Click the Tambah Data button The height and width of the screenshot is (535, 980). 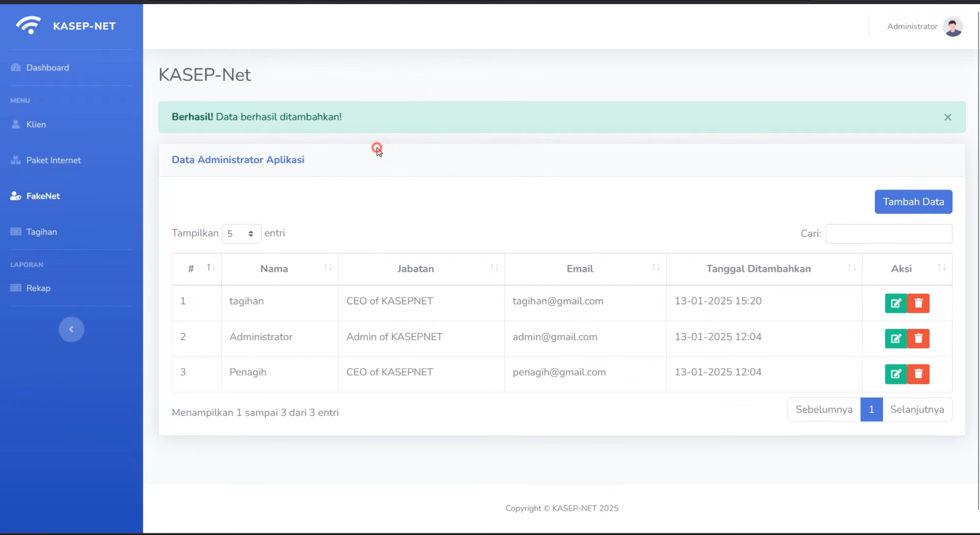pyautogui.click(x=913, y=202)
